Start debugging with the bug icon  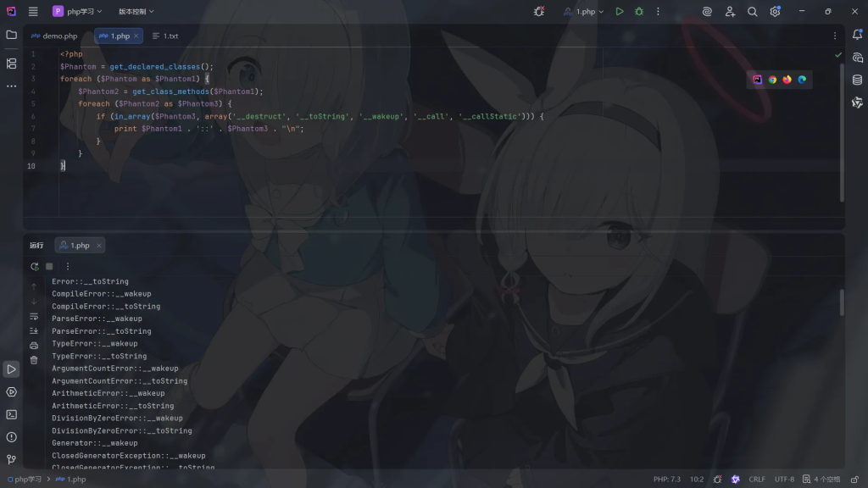(x=639, y=12)
